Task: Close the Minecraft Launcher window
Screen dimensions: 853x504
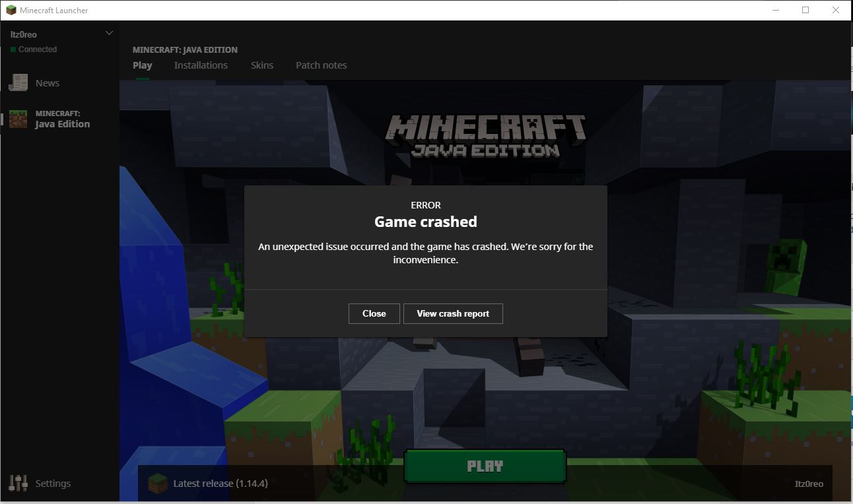Action: (x=836, y=10)
